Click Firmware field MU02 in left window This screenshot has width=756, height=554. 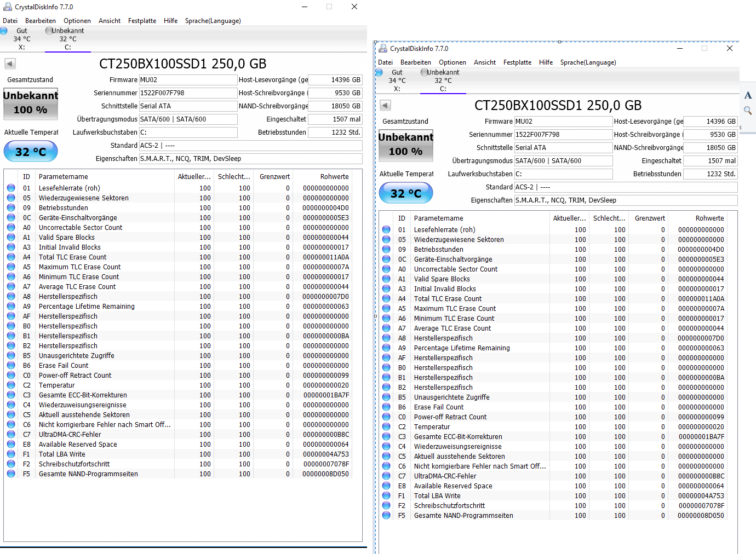188,80
